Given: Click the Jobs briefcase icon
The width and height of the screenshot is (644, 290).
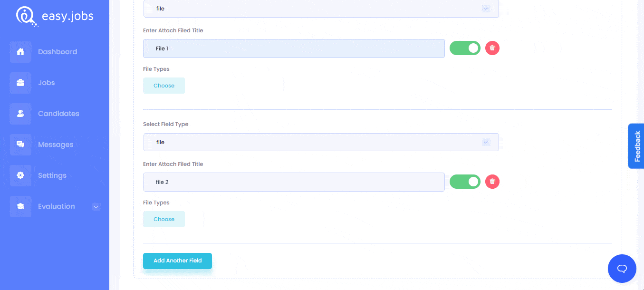Looking at the screenshot, I should (x=20, y=83).
